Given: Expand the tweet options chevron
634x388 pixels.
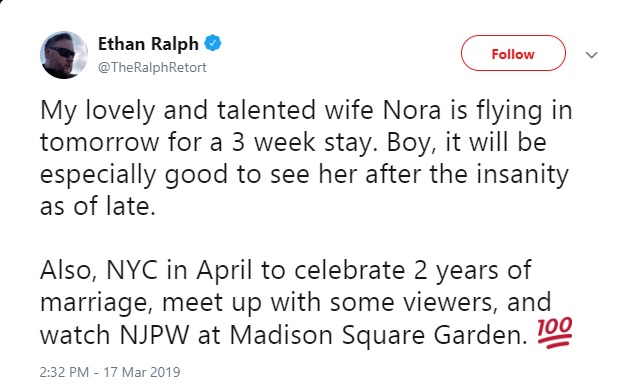Looking at the screenshot, I should [592, 55].
